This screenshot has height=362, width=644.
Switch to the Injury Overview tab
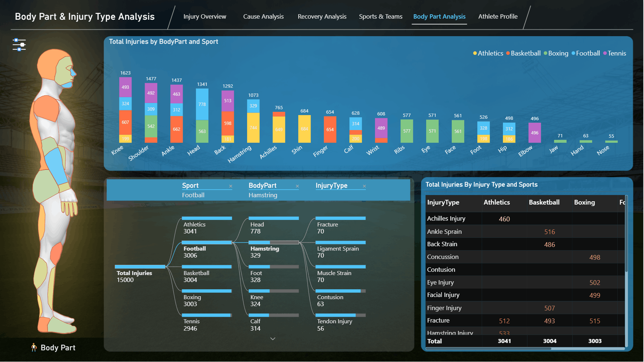(205, 16)
